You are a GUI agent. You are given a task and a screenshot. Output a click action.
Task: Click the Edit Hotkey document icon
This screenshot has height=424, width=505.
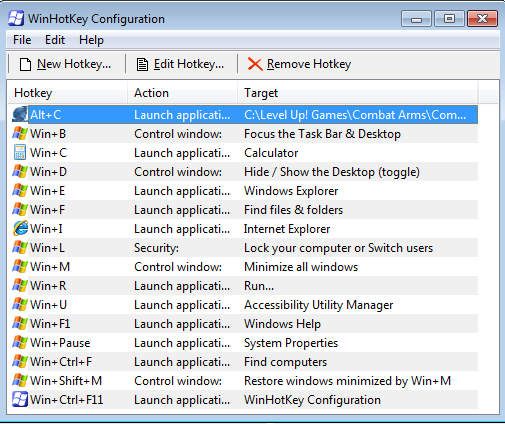coord(142,64)
